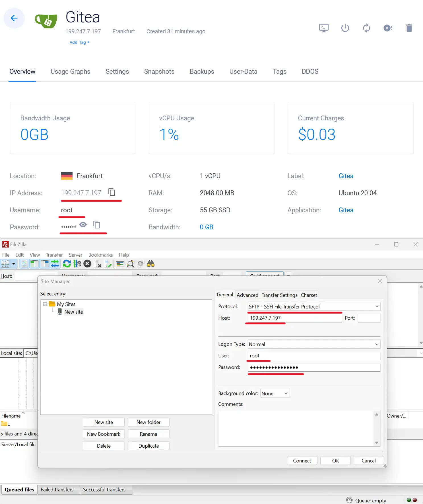Click the OK button in Site Manager
The image size is (423, 504).
tap(336, 460)
